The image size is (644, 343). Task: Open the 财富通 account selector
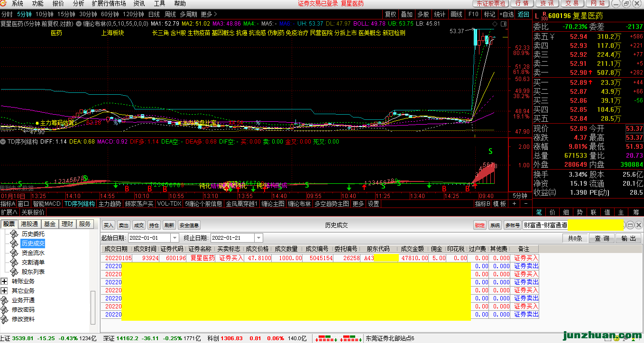tap(573, 225)
